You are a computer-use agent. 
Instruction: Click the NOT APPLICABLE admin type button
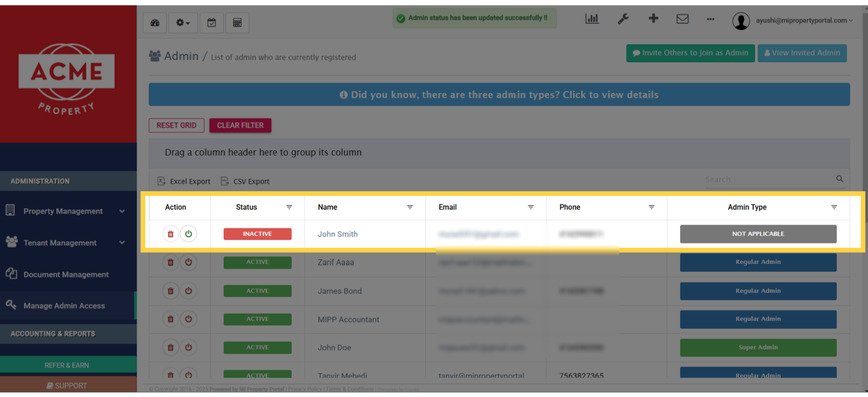(x=758, y=234)
